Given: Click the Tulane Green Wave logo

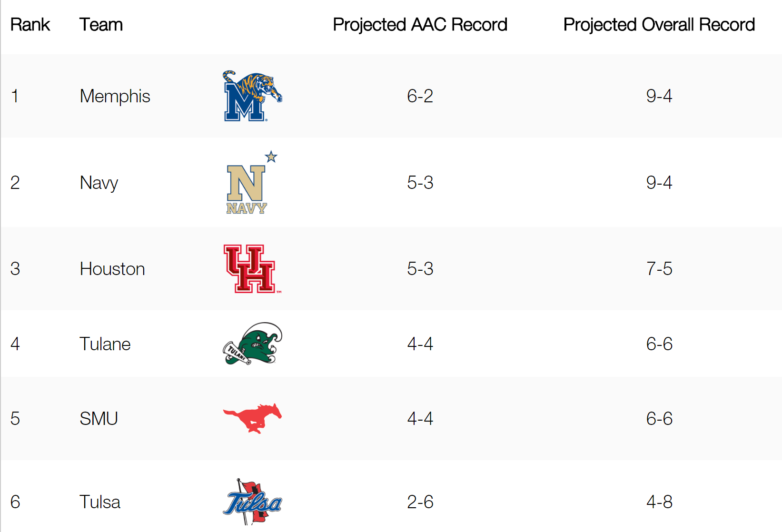Looking at the screenshot, I should pyautogui.click(x=252, y=344).
